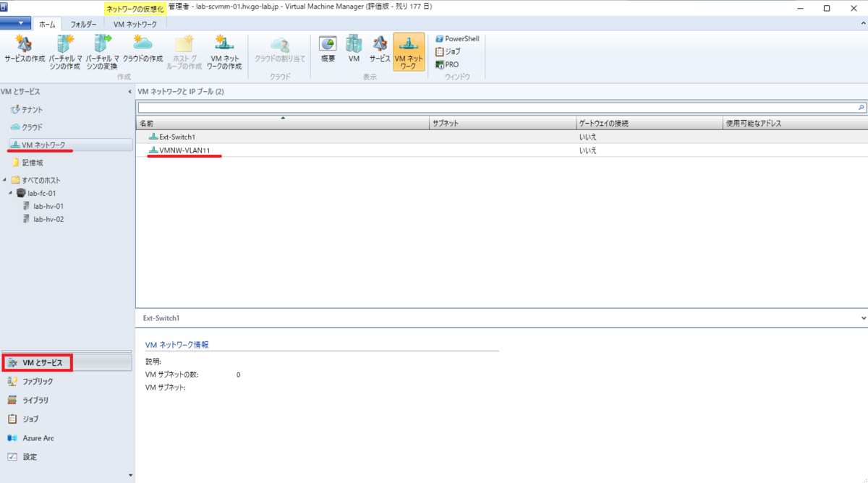Collapse the Ext-Switch1 details pane chevron
Viewport: 868px width, 483px height.
pyautogui.click(x=864, y=318)
